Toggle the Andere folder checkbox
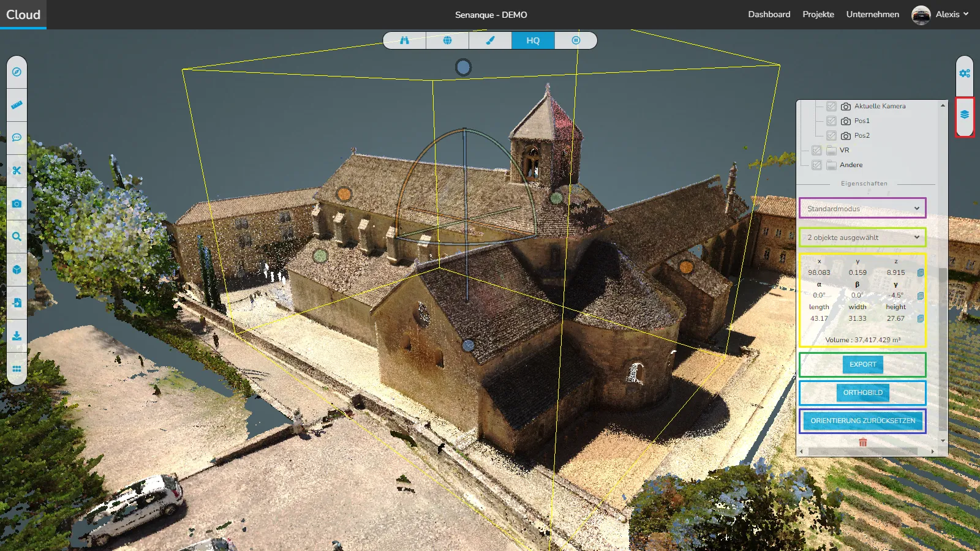This screenshot has width=980, height=551. click(x=816, y=165)
